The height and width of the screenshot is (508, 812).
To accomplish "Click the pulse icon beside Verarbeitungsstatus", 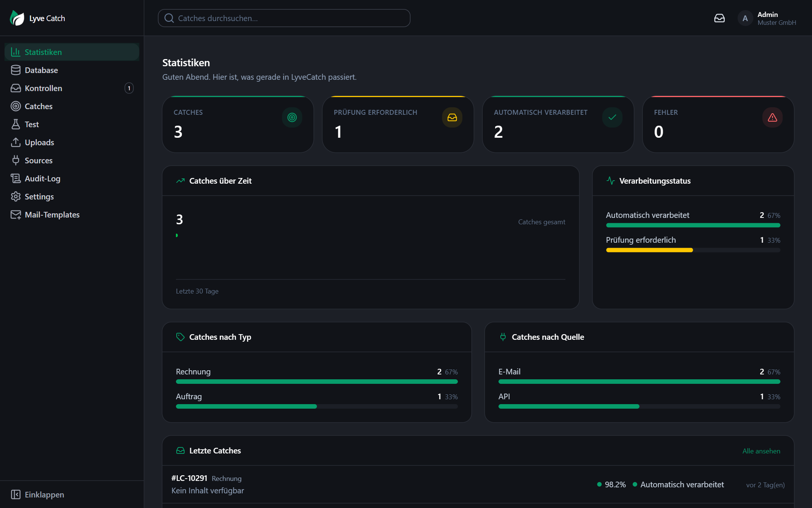I will (x=611, y=181).
